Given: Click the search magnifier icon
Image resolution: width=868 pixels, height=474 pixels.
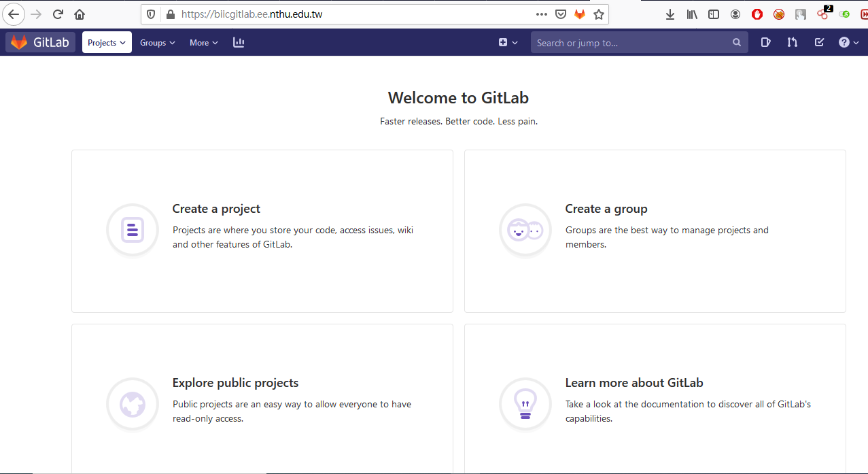Looking at the screenshot, I should pyautogui.click(x=737, y=42).
